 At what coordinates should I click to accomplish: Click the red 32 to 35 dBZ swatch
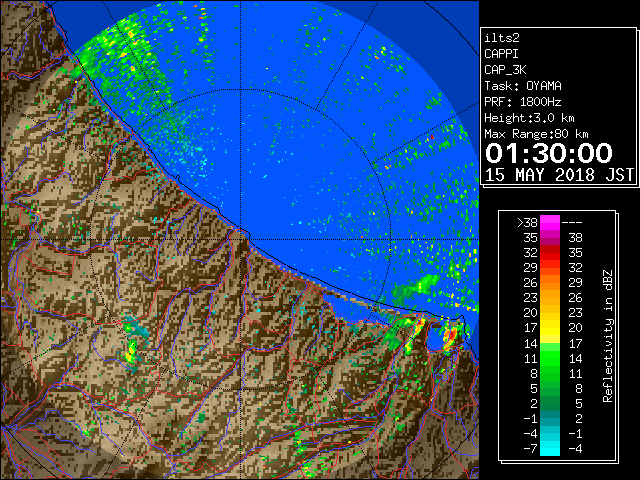coord(550,253)
